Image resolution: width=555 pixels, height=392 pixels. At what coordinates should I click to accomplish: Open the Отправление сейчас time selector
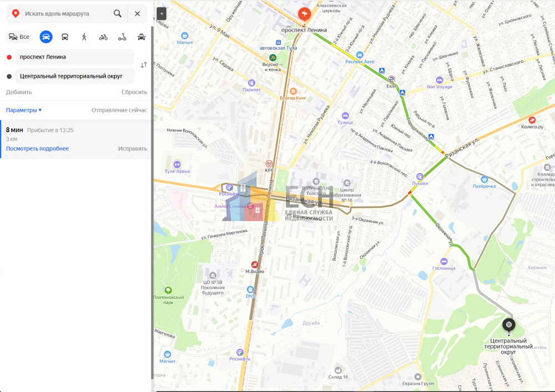[119, 110]
